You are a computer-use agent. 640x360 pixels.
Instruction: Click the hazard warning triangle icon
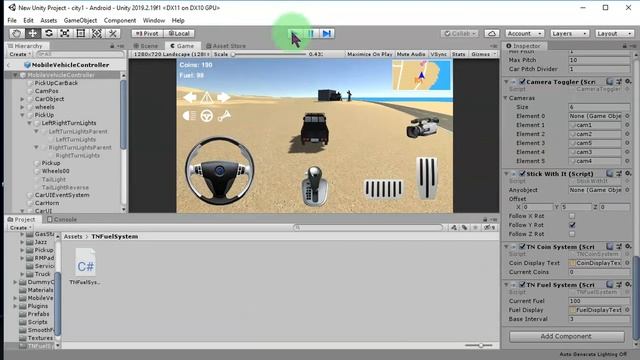point(207,97)
